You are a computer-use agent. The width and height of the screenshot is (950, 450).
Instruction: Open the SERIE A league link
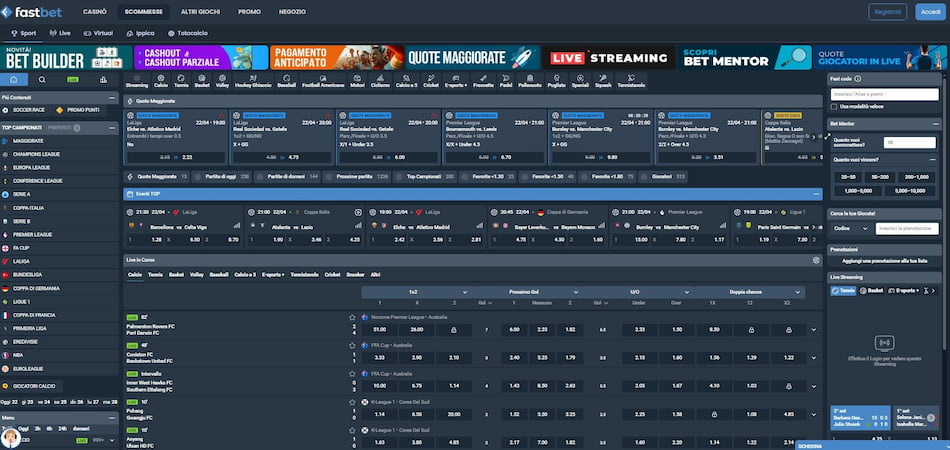(22, 194)
